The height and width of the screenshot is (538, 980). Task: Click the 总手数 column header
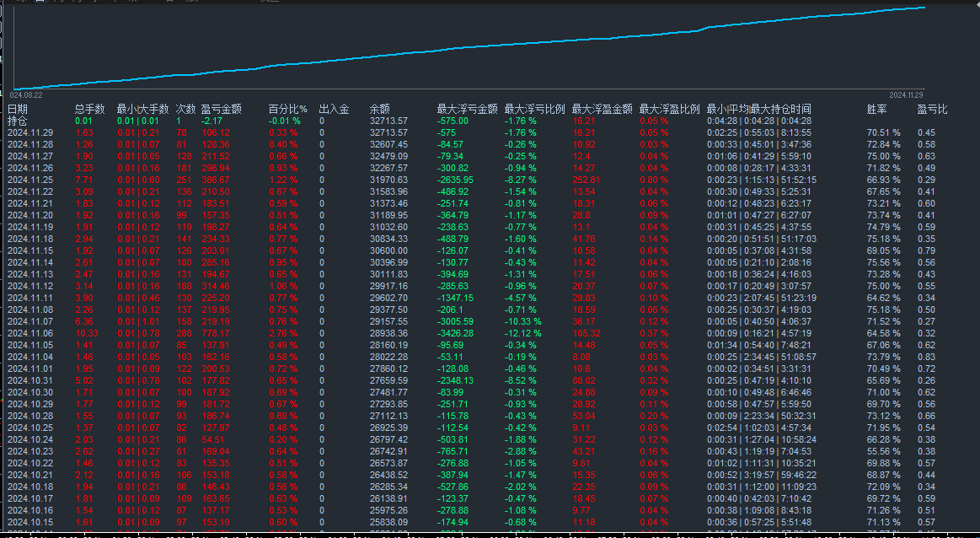tap(90, 109)
